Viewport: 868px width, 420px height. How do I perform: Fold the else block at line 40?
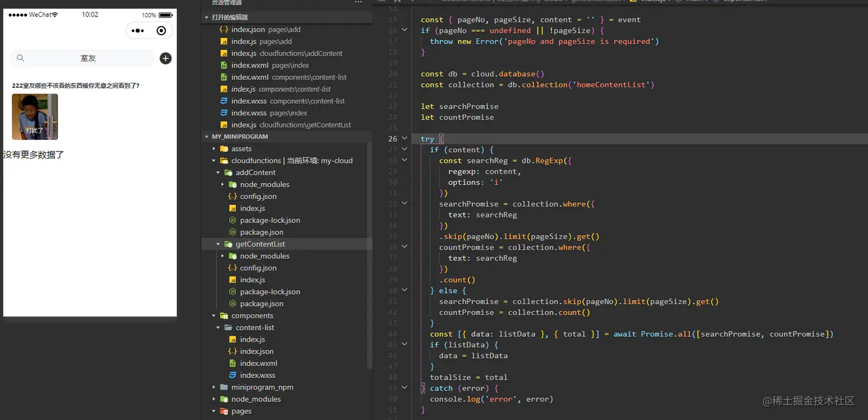point(405,290)
